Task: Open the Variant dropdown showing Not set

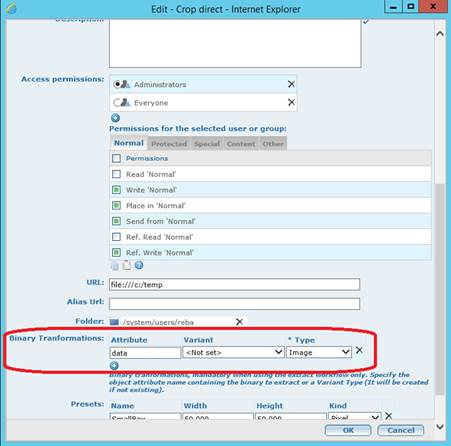Action: coord(233,352)
